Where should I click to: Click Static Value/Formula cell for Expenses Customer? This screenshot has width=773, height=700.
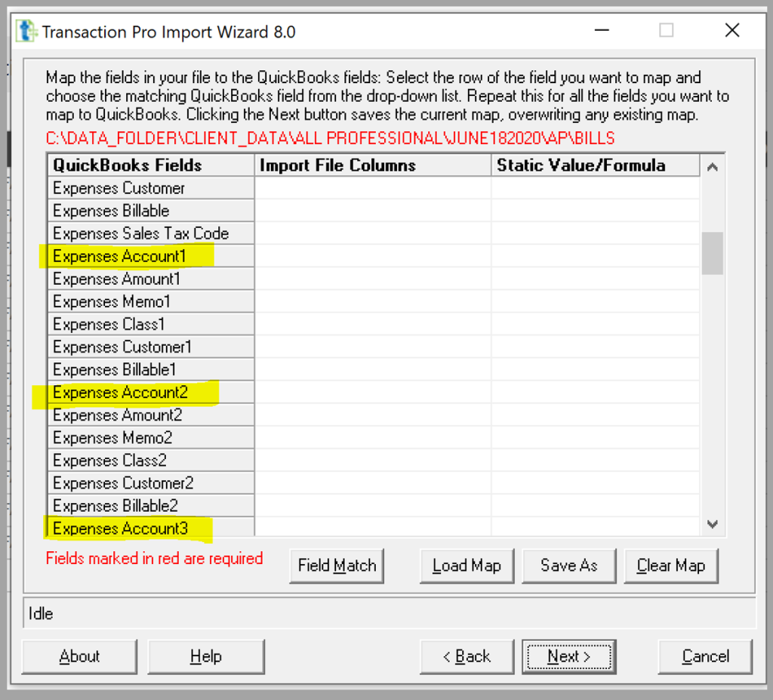pyautogui.click(x=596, y=188)
